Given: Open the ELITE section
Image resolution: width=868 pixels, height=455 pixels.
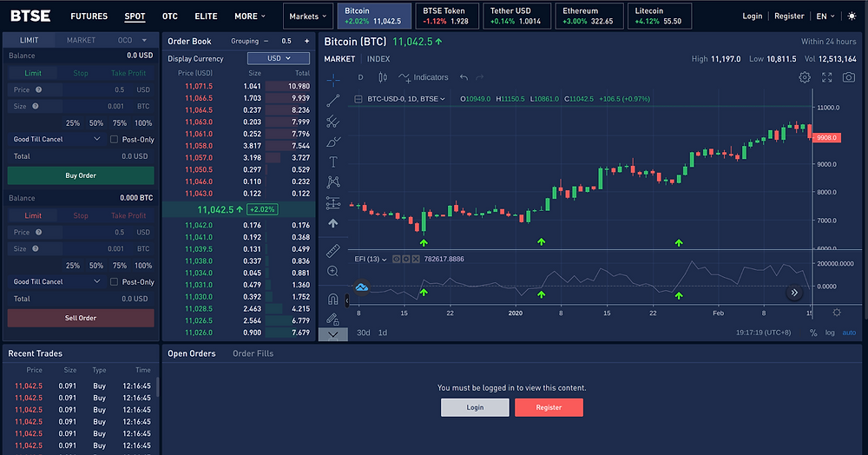Looking at the screenshot, I should 206,16.
